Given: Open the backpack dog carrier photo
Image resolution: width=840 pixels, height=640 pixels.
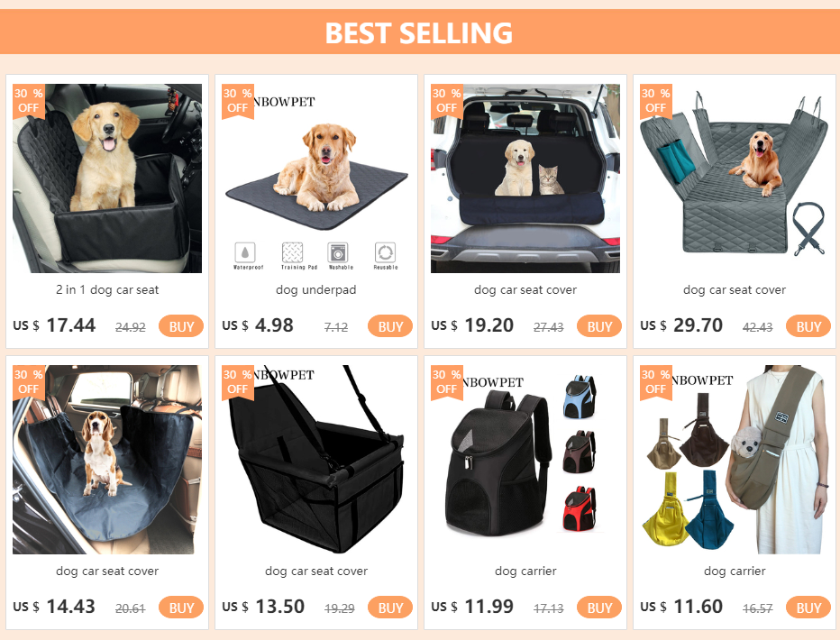Looking at the screenshot, I should pos(525,460).
